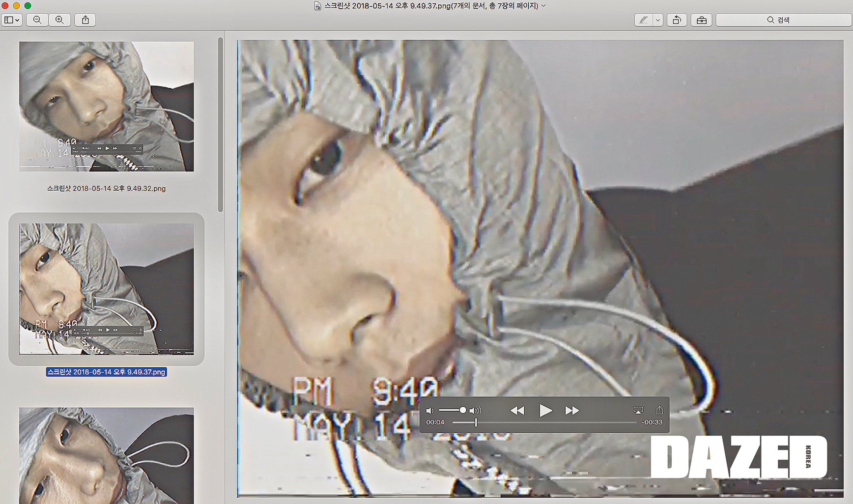The image size is (853, 504).
Task: Click the rewind button in the player
Action: click(x=517, y=411)
